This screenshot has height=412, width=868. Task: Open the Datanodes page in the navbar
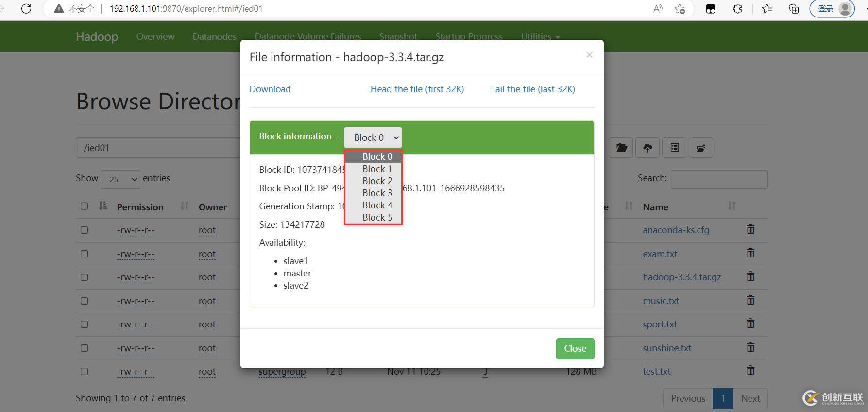click(x=214, y=36)
